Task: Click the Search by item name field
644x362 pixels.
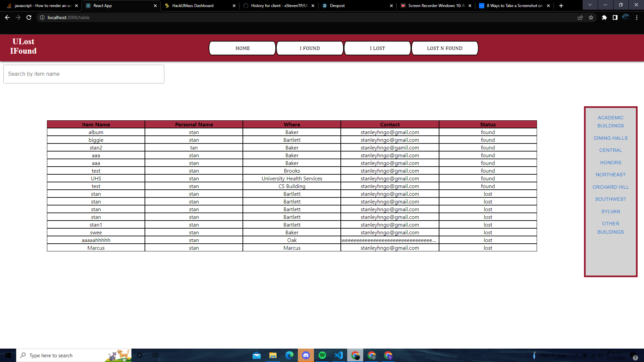Action: click(84, 74)
